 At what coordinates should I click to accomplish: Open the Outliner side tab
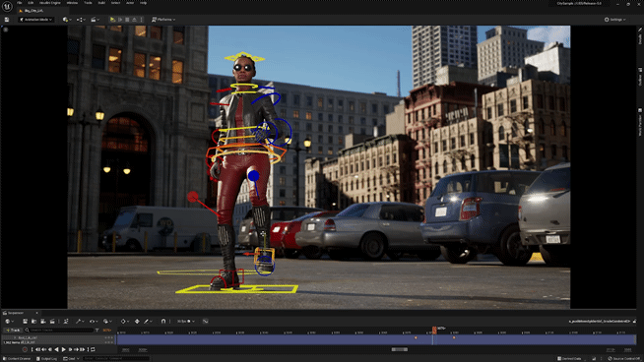640,77
